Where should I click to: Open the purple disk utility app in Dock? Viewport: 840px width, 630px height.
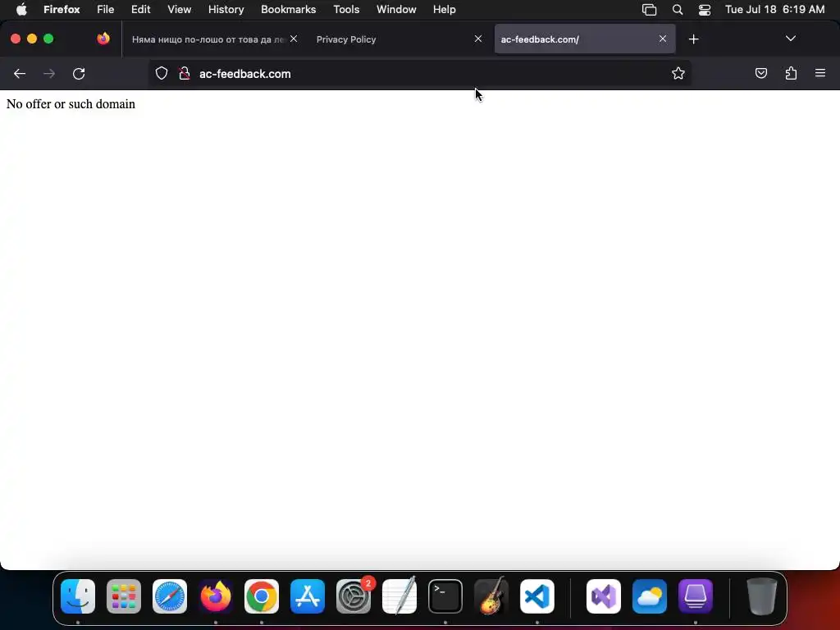tap(696, 596)
